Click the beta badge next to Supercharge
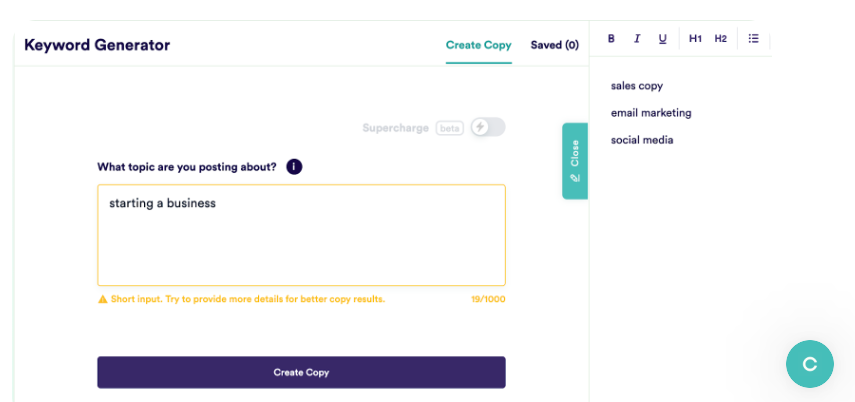 [x=450, y=128]
